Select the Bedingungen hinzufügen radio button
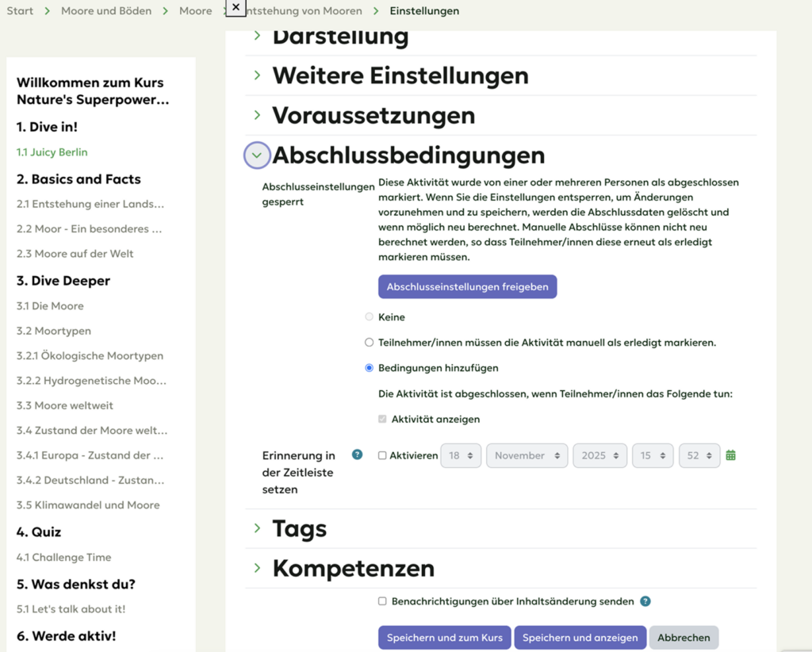812x652 pixels. tap(369, 368)
